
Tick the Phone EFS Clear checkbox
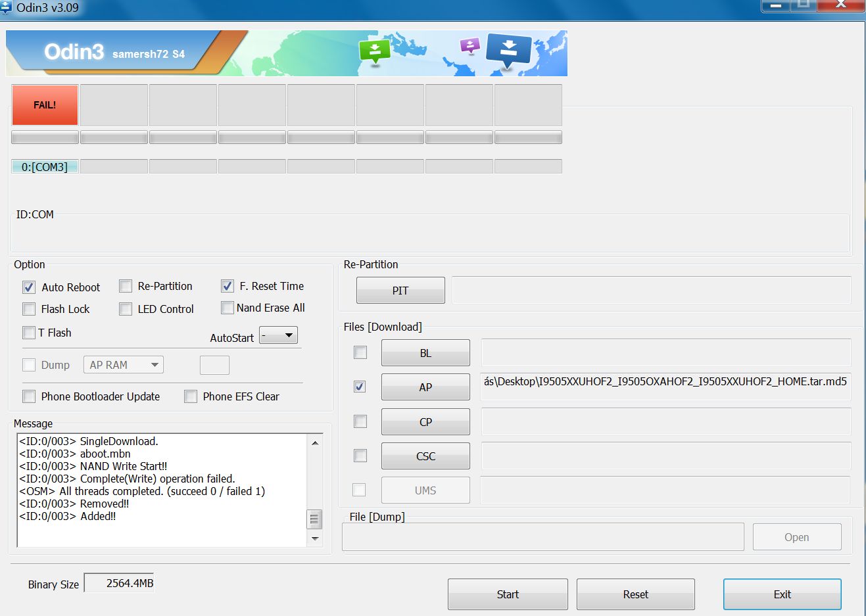(191, 396)
